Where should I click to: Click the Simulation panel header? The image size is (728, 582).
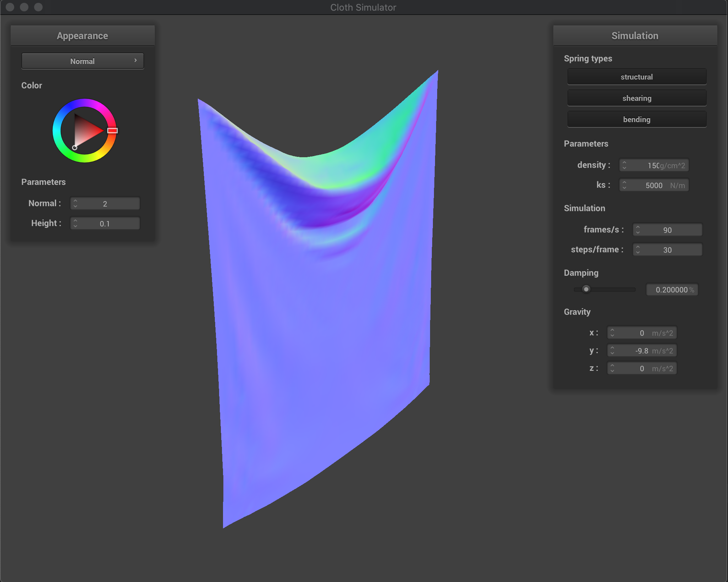click(x=635, y=35)
